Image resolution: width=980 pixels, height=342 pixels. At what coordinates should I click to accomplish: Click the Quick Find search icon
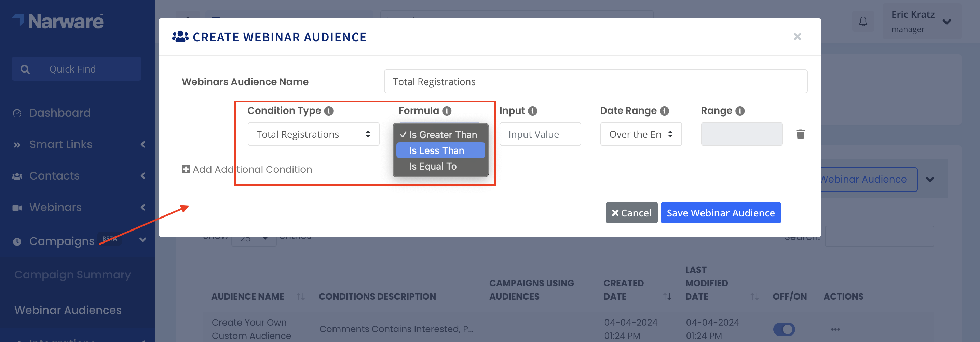tap(25, 69)
